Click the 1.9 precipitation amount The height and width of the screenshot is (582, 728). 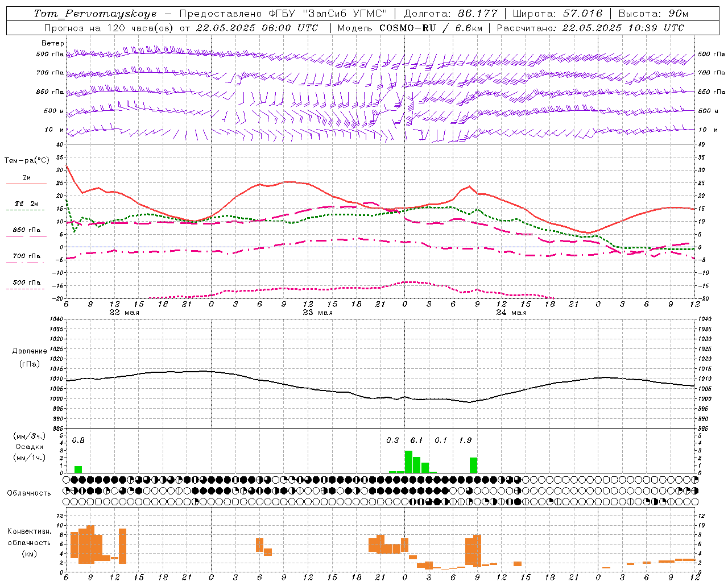(x=465, y=440)
